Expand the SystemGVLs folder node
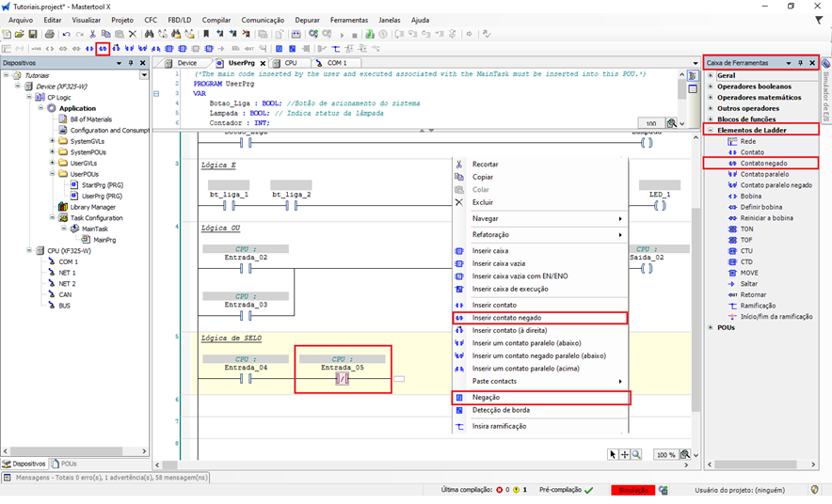 click(51, 141)
